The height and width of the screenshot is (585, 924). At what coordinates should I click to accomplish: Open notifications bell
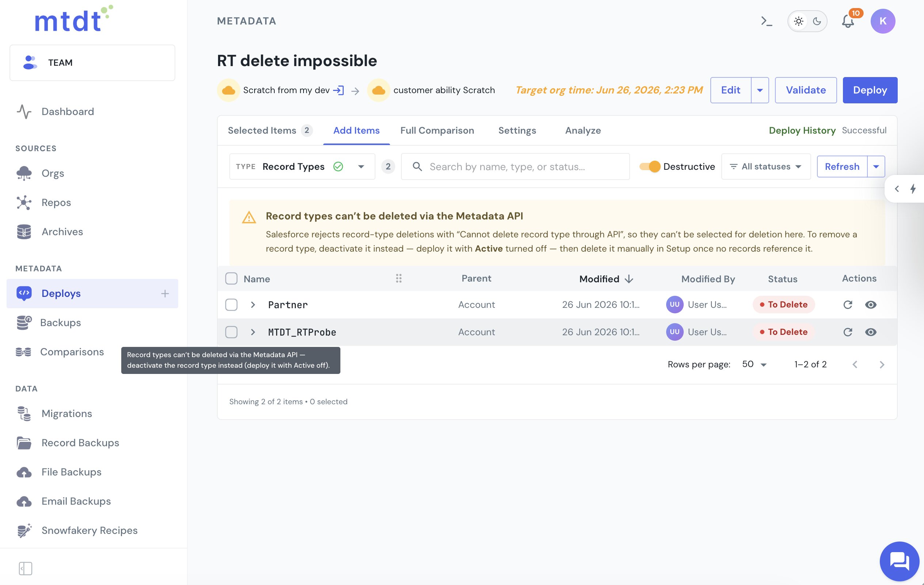tap(848, 21)
